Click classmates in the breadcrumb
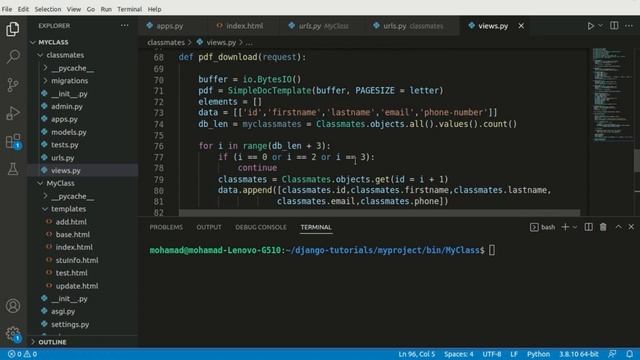Image resolution: width=640 pixels, height=360 pixels. tap(166, 42)
